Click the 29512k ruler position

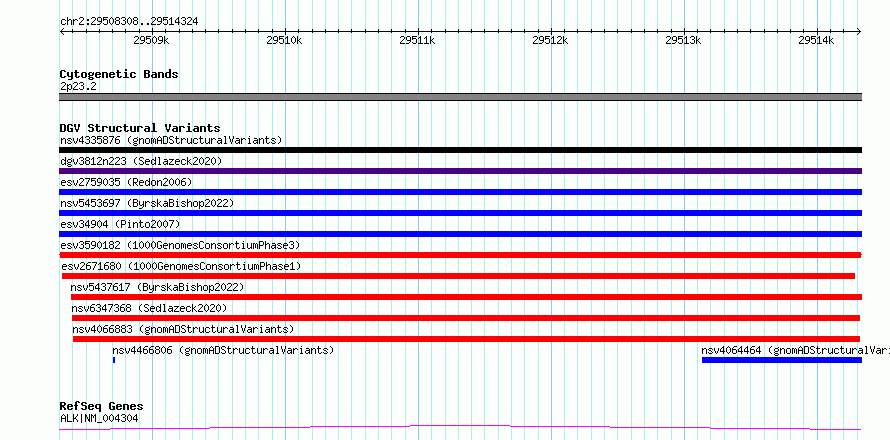tap(551, 40)
